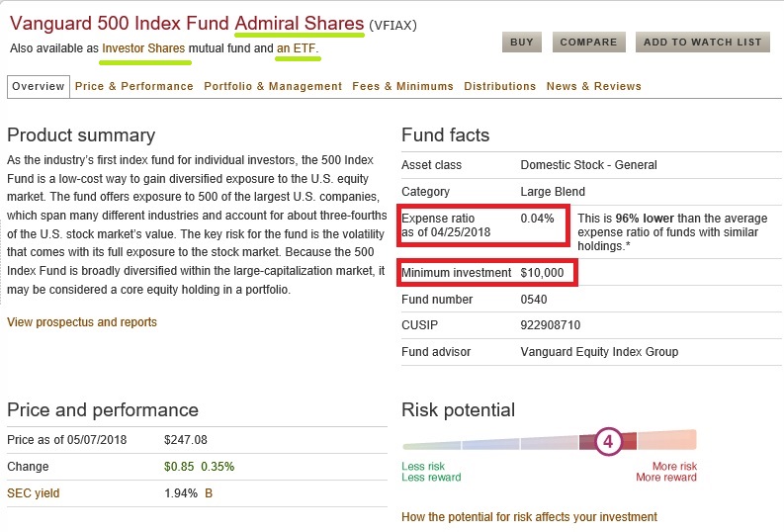Open the Distributions tab
The width and height of the screenshot is (784, 532).
point(499,87)
